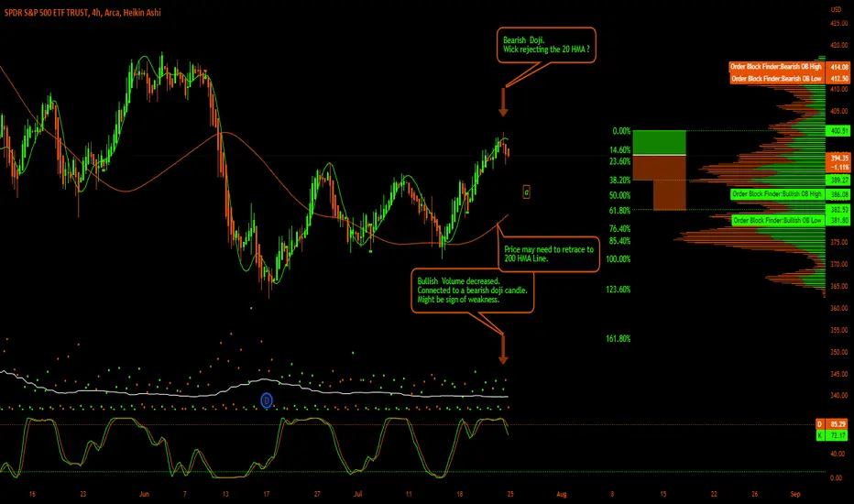This screenshot has width=854, height=504.
Task: Click the 40.00 stochastic axis label
Action: [838, 454]
